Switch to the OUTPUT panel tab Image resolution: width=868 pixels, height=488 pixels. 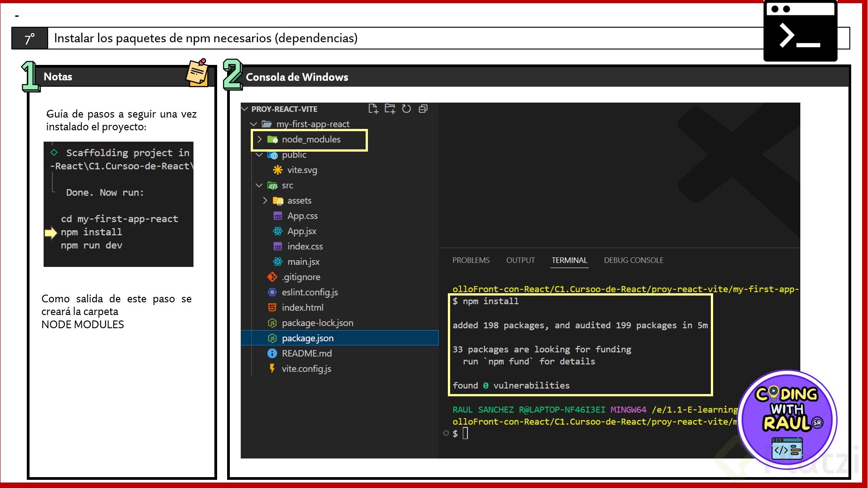521,260
